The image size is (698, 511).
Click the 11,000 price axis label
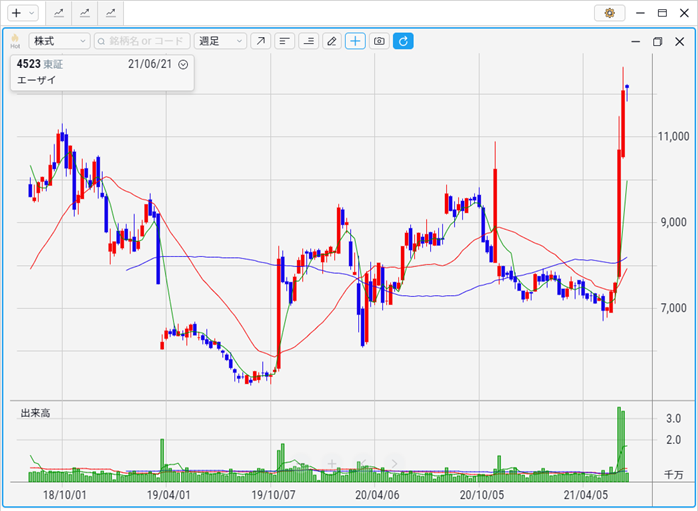click(674, 136)
